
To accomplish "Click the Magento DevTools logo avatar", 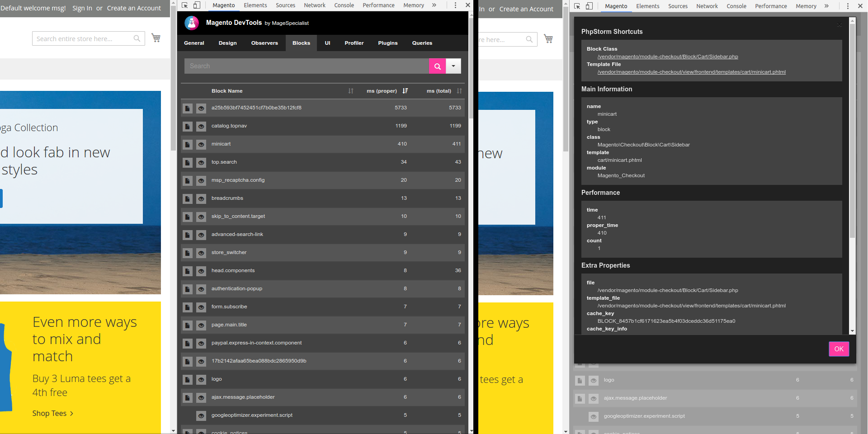I will coord(192,23).
